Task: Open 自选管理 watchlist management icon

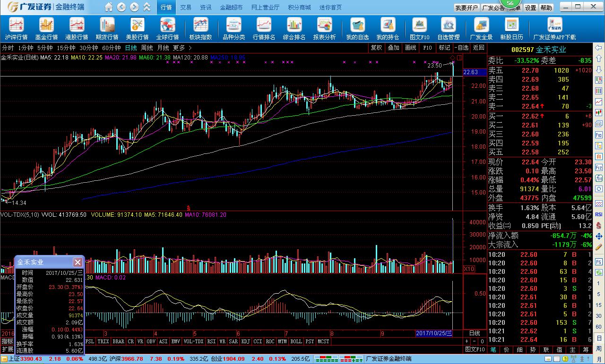Action: tap(448, 29)
